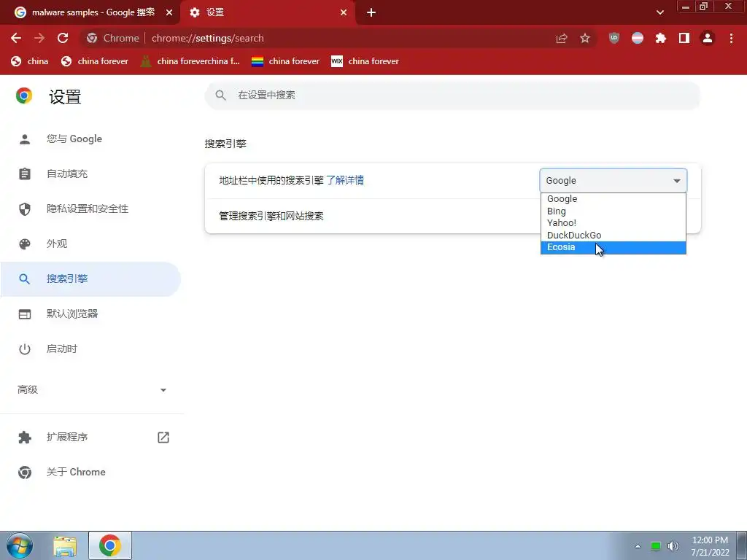747x560 pixels.
Task: Share this page via the share icon
Action: [562, 39]
